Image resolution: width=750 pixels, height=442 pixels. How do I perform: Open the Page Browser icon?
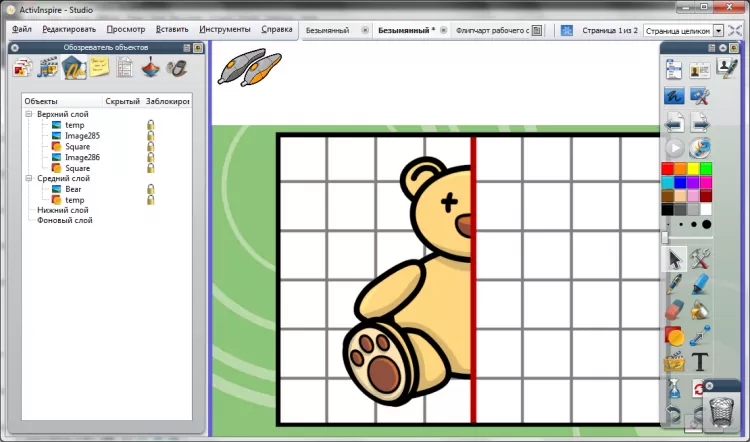click(23, 68)
